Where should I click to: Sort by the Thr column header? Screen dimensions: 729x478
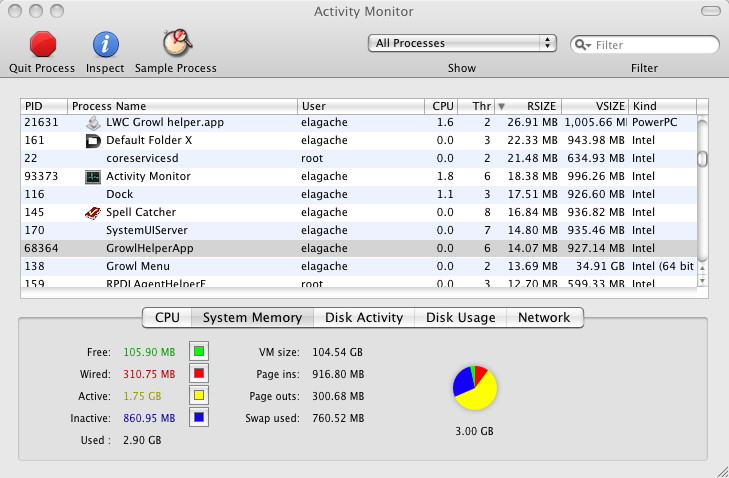476,106
